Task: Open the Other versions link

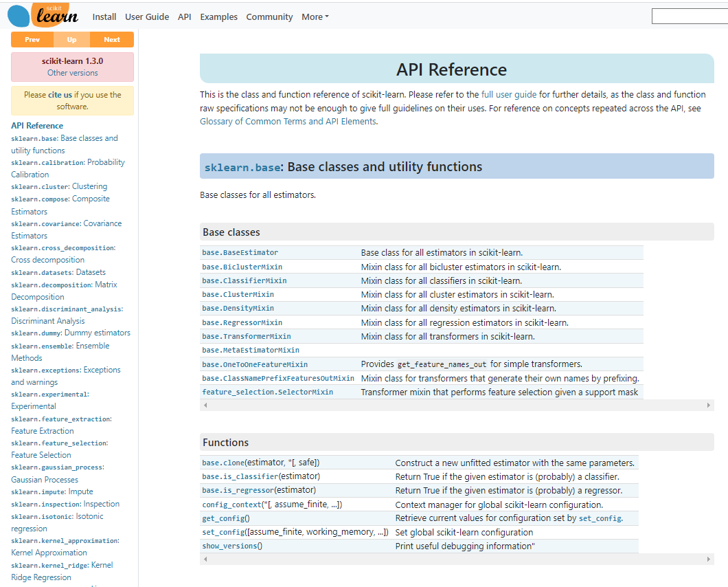Action: (72, 73)
